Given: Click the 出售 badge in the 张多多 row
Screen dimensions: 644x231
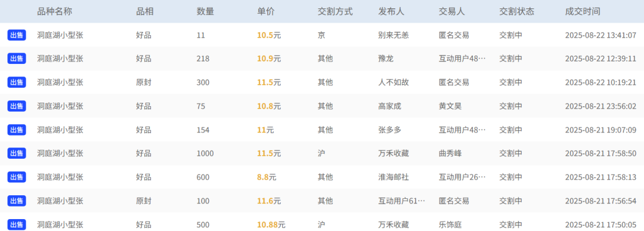Looking at the screenshot, I should 17,130.
